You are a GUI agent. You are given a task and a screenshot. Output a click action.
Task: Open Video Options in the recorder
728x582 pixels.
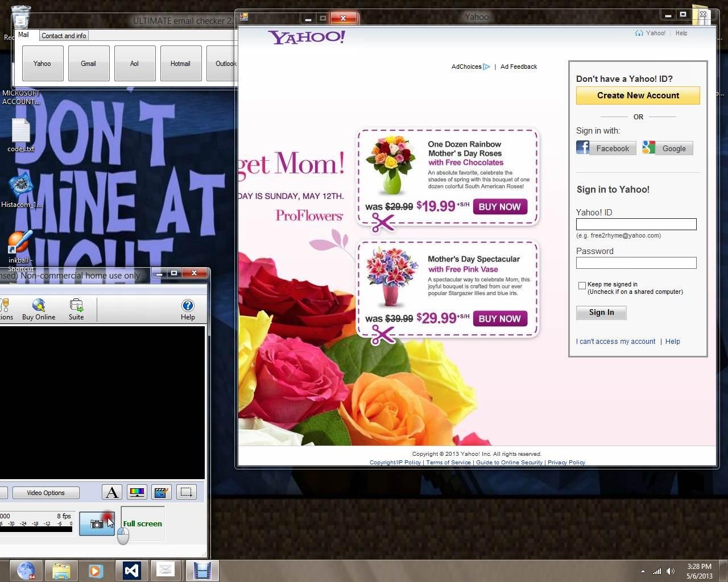tap(45, 493)
